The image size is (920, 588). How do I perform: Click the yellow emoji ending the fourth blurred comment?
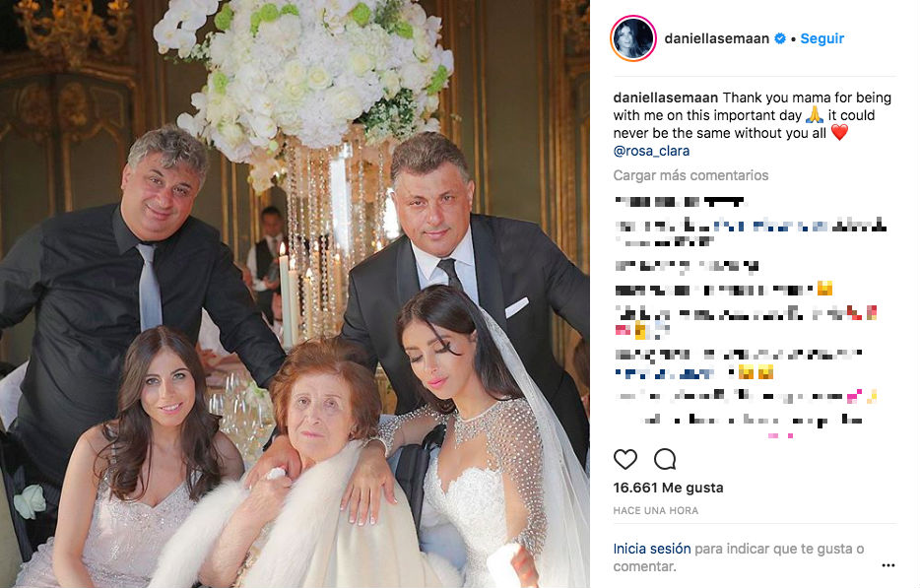pyautogui.click(x=825, y=289)
